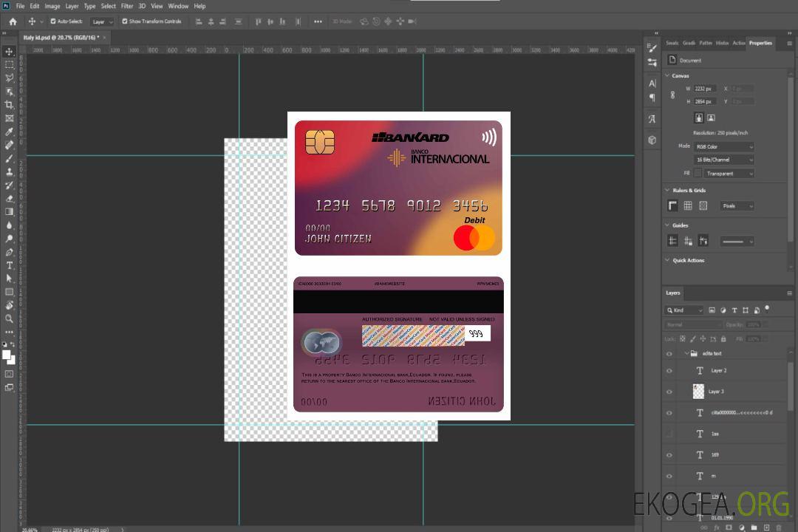Toggle rulers icon in Rulers & Grids
The height and width of the screenshot is (532, 798).
coord(673,205)
